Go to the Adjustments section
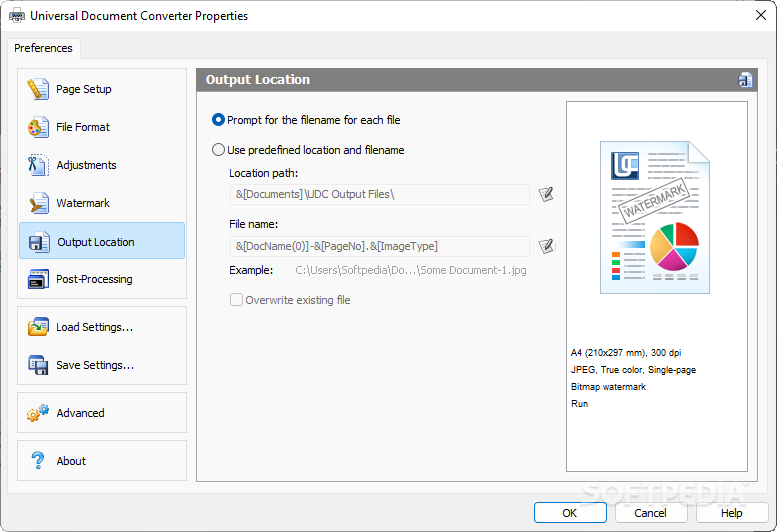This screenshot has height=532, width=777. 102,165
